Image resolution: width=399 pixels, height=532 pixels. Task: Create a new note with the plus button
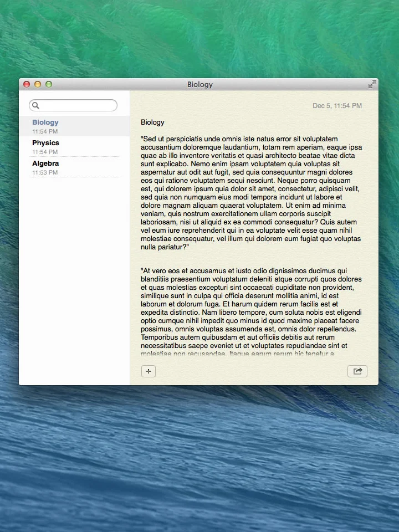click(149, 371)
